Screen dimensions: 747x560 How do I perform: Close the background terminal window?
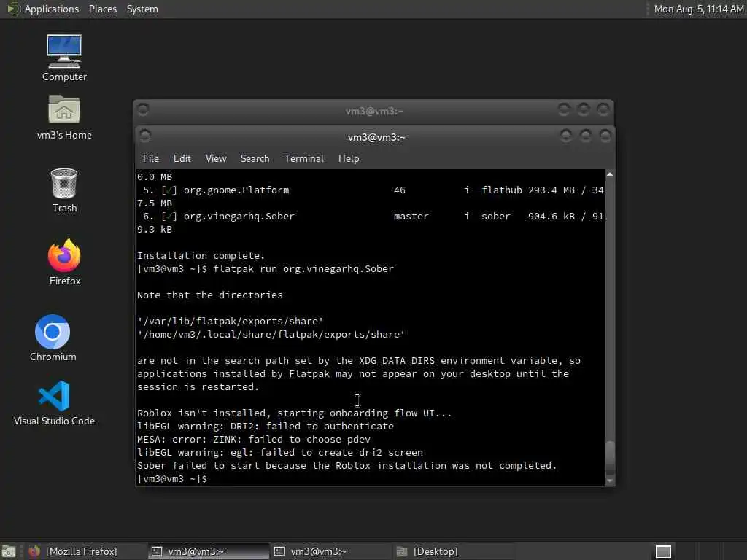tap(603, 110)
